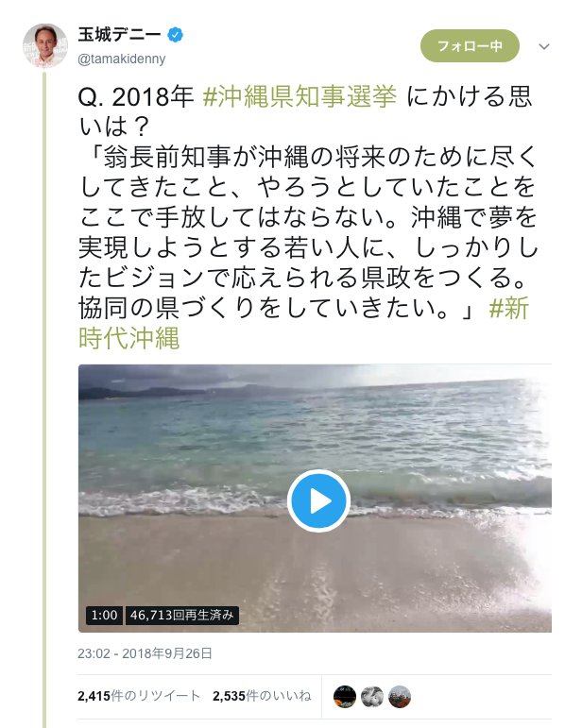Click the tweet body text
The image size is (582, 728).
[306, 217]
